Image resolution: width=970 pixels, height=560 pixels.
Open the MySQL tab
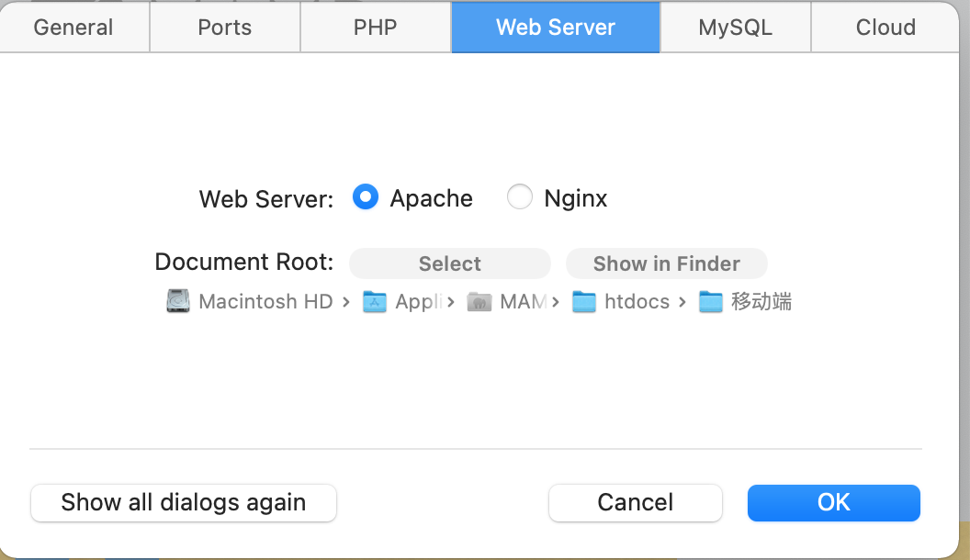(x=736, y=27)
